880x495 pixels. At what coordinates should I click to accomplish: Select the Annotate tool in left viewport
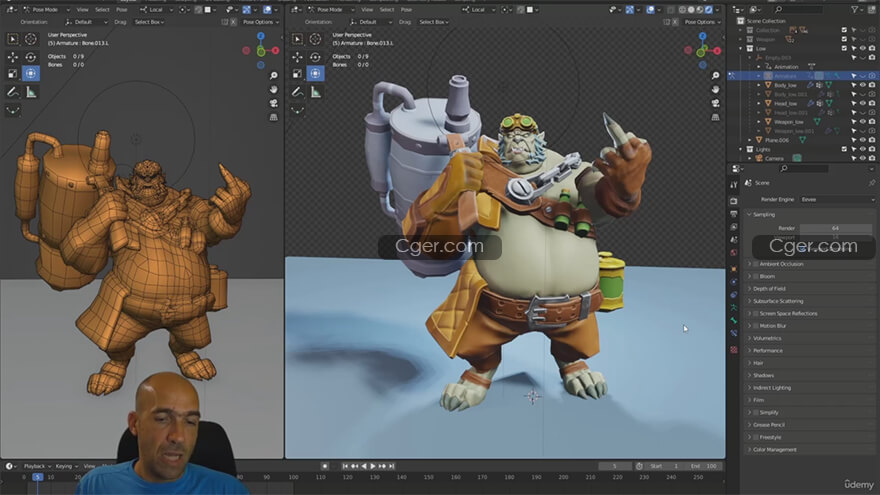(12, 92)
